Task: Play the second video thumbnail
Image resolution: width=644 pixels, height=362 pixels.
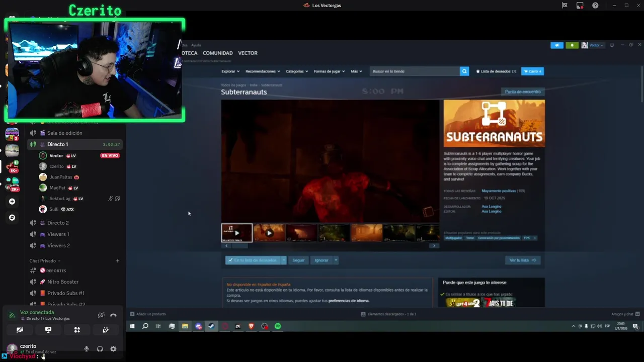Action: pos(269,233)
